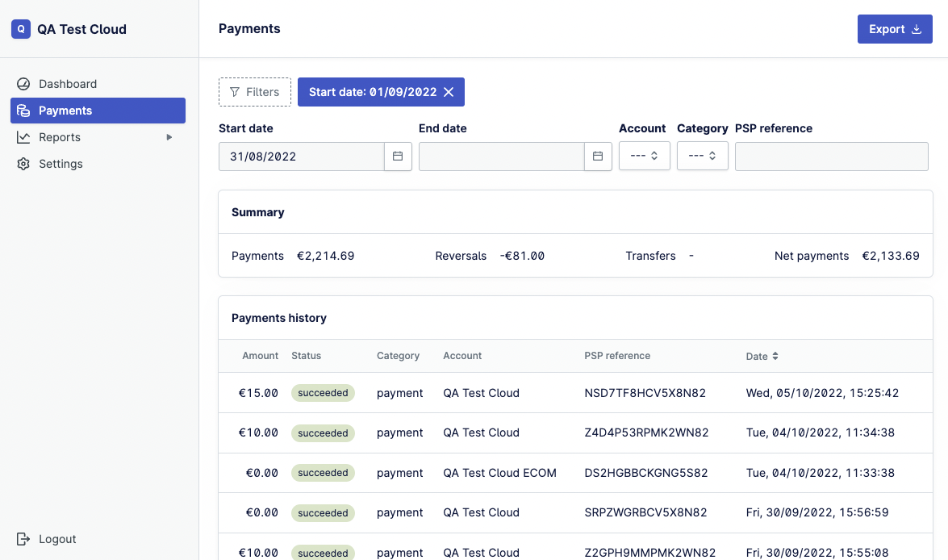Click the PSP reference input field
The height and width of the screenshot is (560, 948).
831,157
